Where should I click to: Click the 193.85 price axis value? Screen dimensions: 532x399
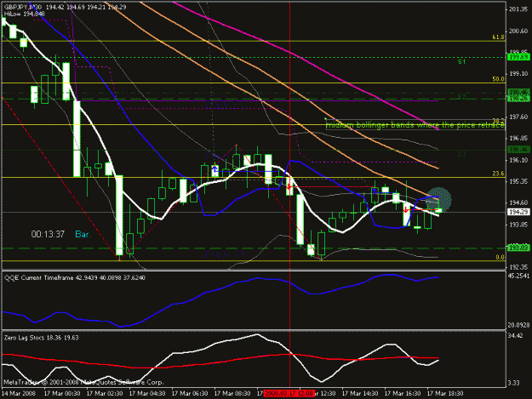[518, 225]
